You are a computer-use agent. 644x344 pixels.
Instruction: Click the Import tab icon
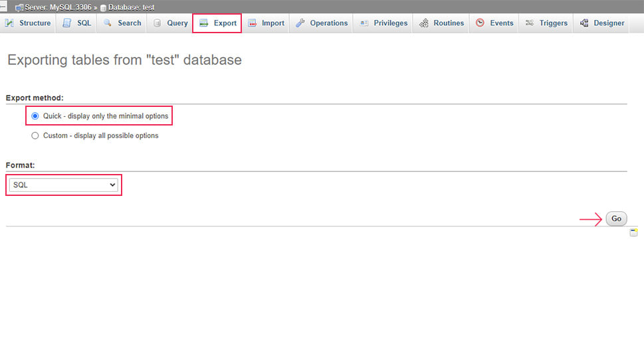[252, 23]
